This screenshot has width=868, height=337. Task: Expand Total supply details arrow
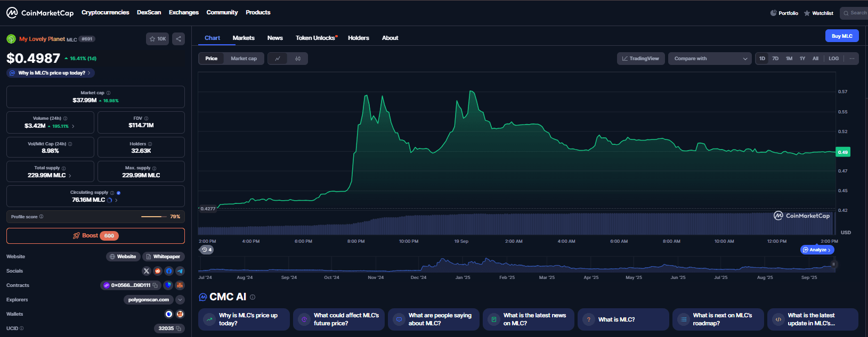[70, 176]
